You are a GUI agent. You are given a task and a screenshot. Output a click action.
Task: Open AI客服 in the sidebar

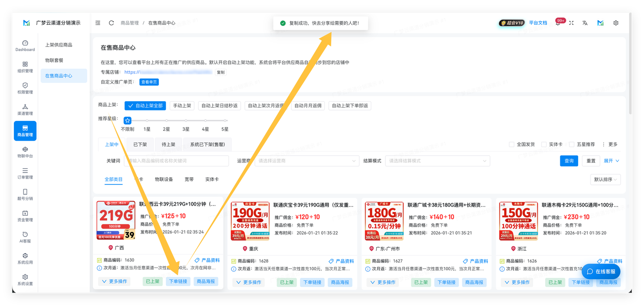[x=25, y=237]
